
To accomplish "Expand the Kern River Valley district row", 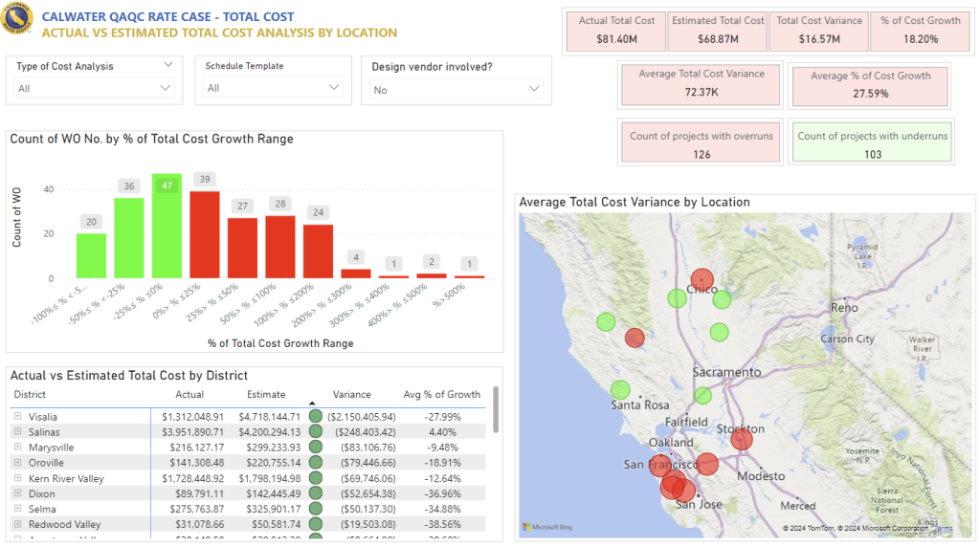I will [17, 478].
